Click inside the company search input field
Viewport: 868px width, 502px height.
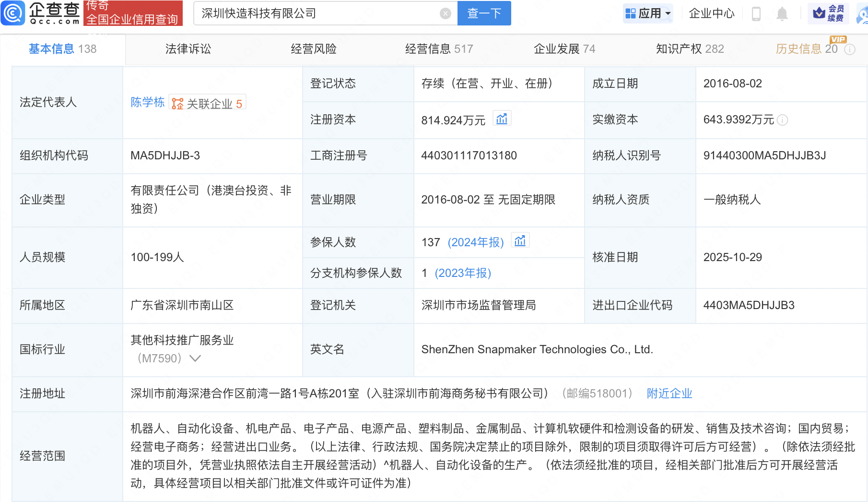317,13
